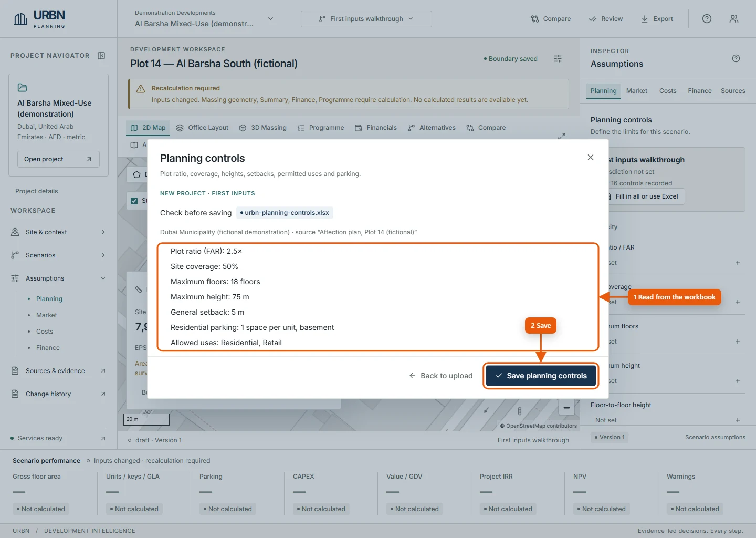Collapse the Project Navigator panel icon

(x=102, y=56)
